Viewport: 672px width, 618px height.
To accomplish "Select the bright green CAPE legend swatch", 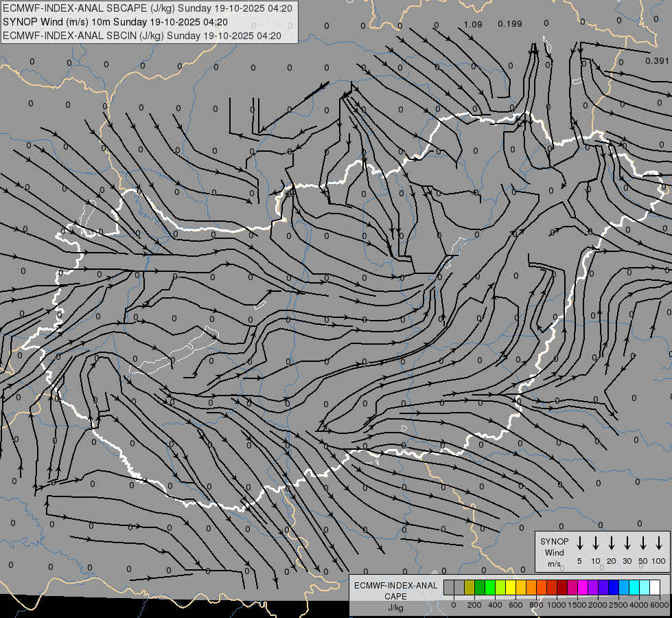I will 490,587.
